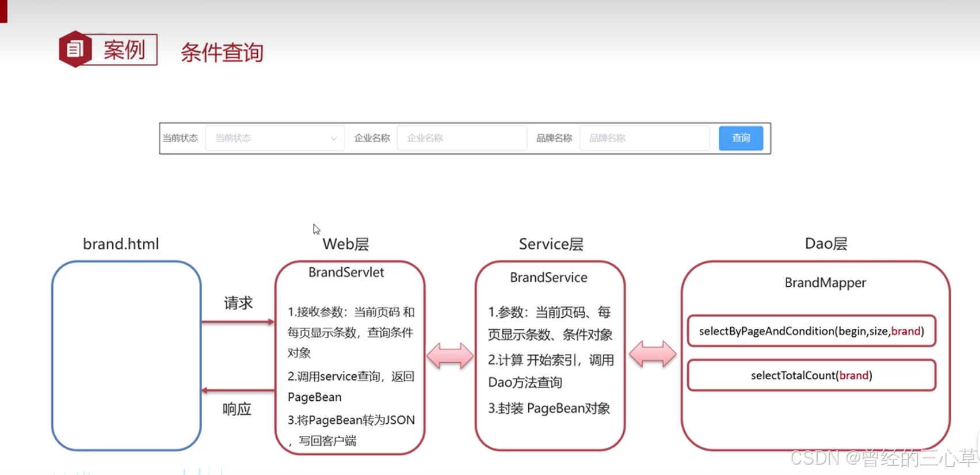Click the 条件查询 title text

222,52
